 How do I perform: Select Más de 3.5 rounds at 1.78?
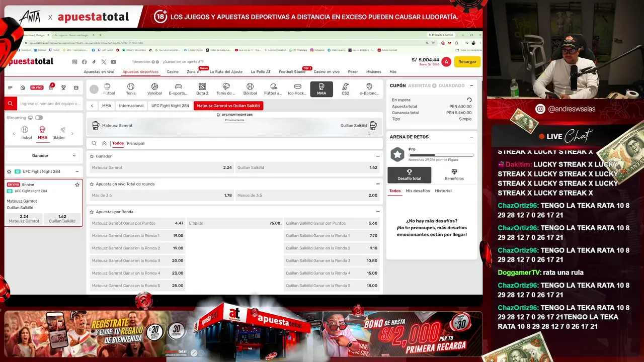[162, 196]
